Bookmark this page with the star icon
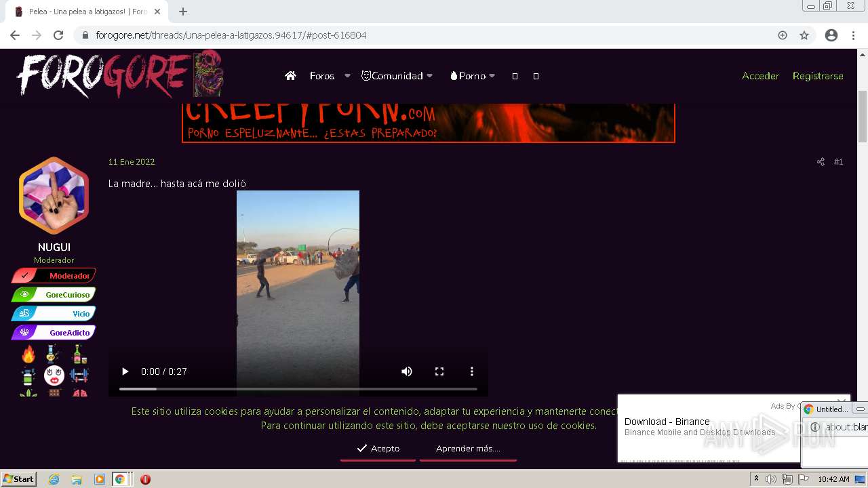The height and width of the screenshot is (488, 868). click(x=804, y=35)
